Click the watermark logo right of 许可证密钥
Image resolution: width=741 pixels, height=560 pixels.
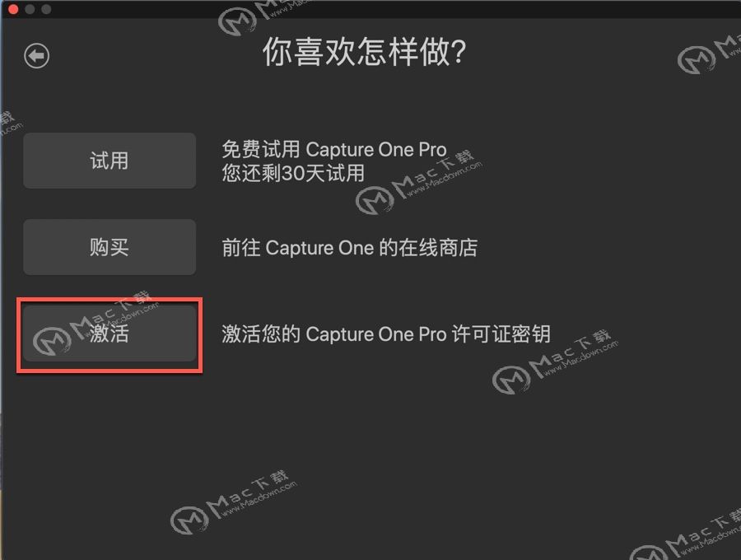point(555,362)
